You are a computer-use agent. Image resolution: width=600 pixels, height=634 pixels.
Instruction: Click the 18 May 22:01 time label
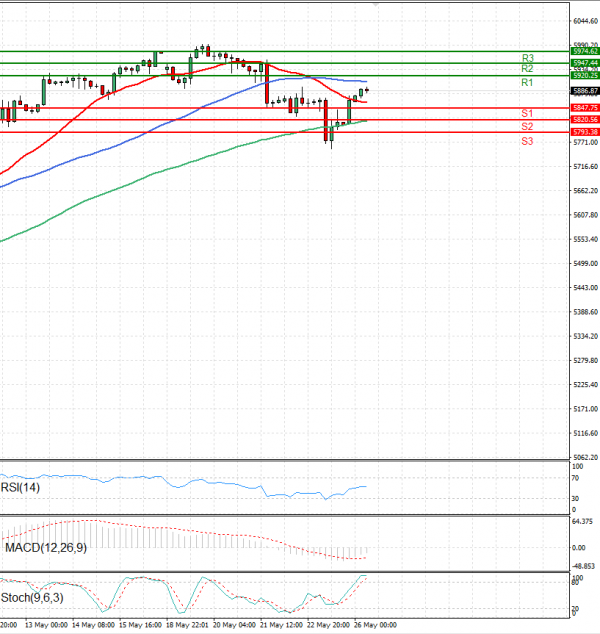(187, 625)
